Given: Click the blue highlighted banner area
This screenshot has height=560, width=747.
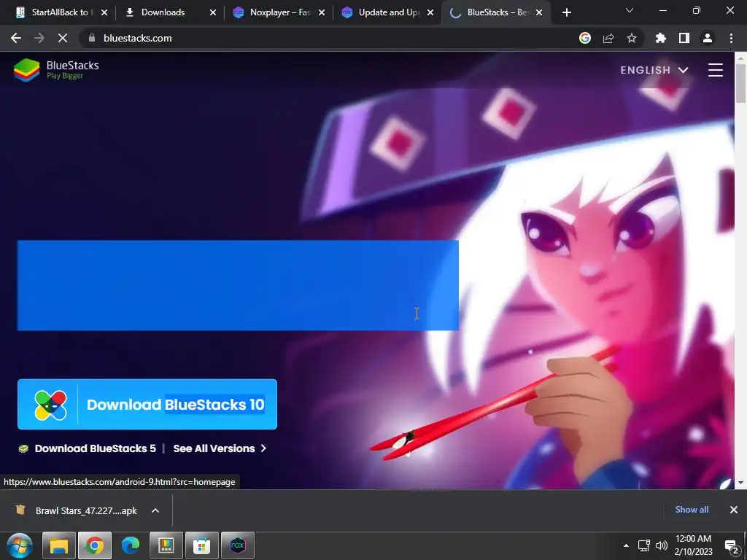Looking at the screenshot, I should (x=238, y=285).
